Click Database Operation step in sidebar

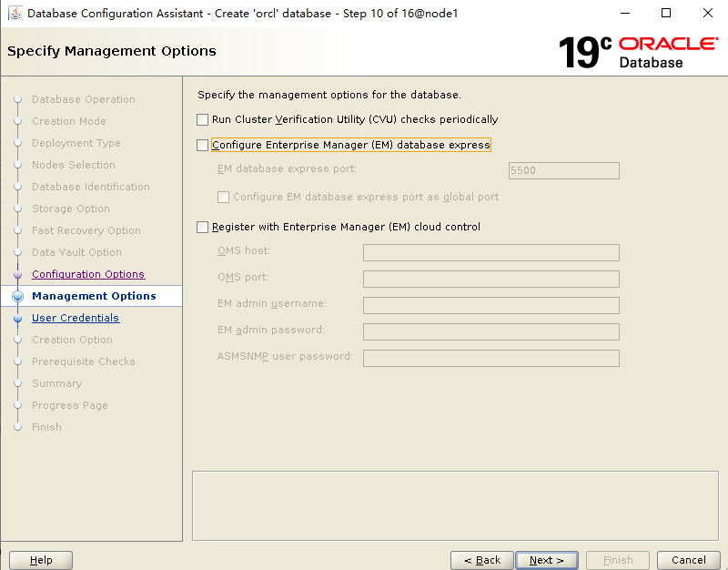click(x=84, y=99)
